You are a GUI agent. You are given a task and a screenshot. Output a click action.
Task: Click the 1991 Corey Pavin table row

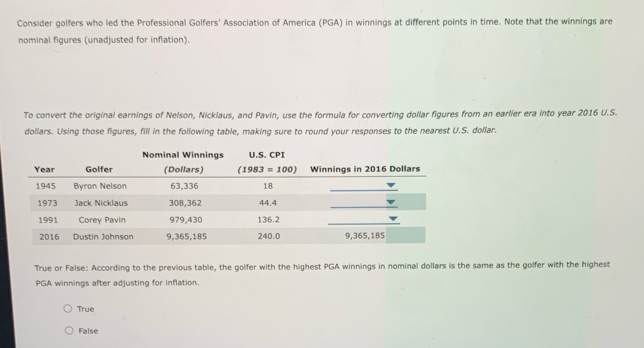coord(213,220)
